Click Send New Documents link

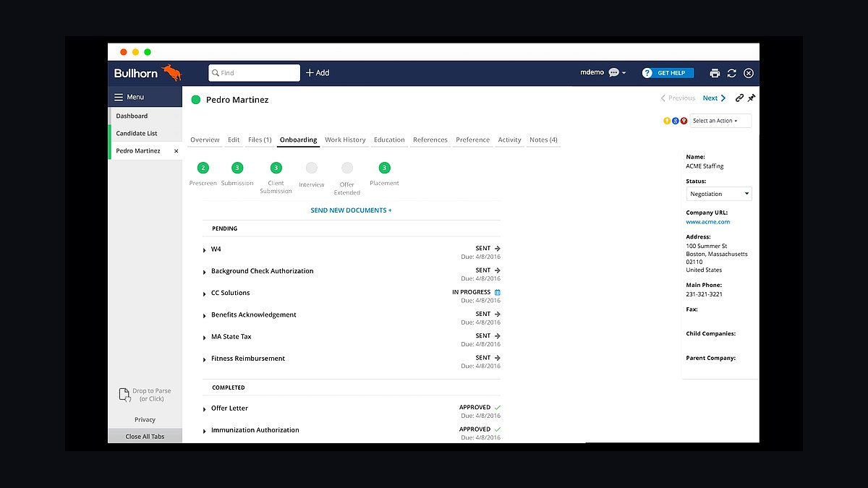click(x=351, y=210)
